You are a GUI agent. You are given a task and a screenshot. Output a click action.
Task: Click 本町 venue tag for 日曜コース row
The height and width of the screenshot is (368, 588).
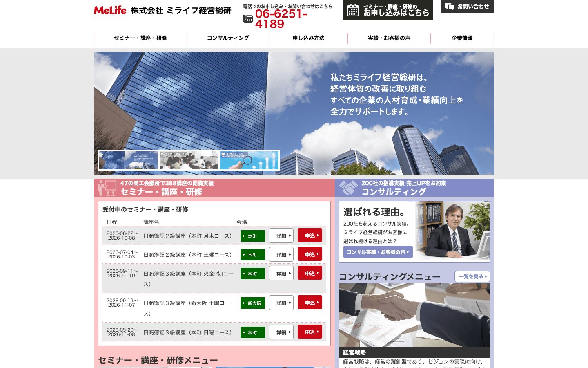point(253,332)
